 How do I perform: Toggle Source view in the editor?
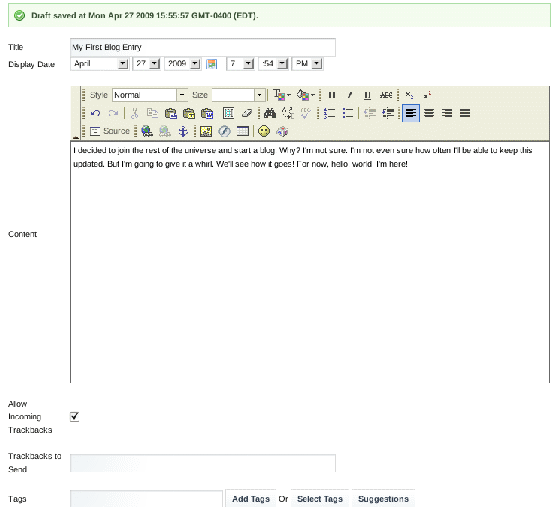click(x=110, y=131)
